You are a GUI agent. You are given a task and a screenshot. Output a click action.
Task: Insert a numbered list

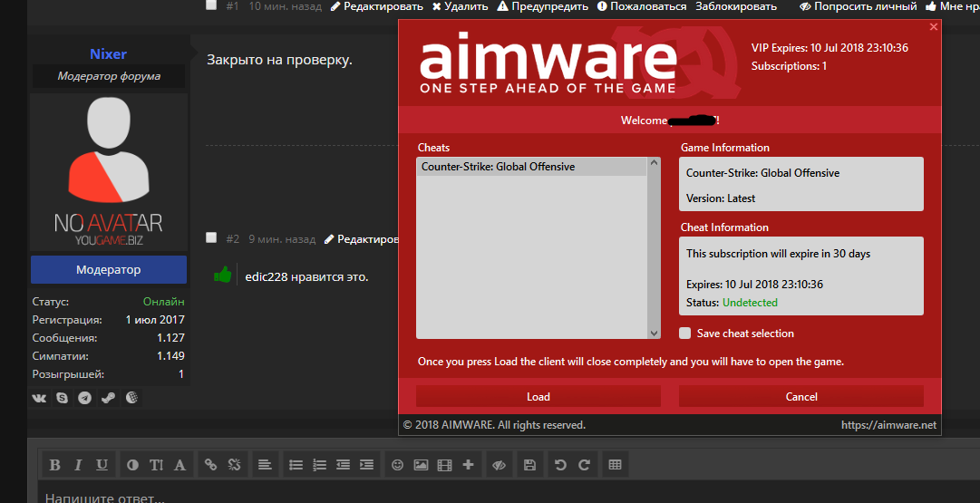point(319,465)
